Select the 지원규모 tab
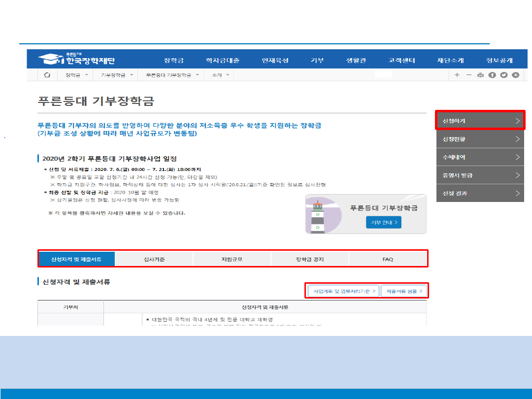Image resolution: width=532 pixels, height=399 pixels. click(232, 259)
